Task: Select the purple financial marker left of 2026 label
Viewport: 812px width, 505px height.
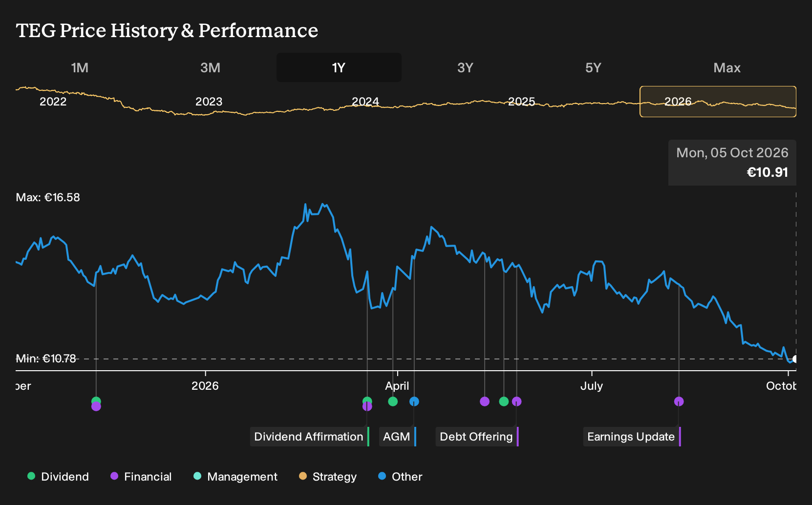Action: [x=96, y=406]
